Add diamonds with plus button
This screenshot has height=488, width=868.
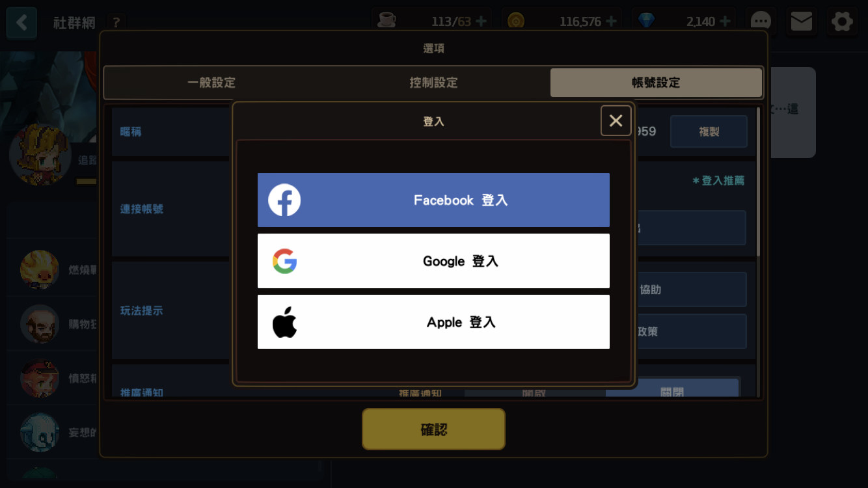[725, 21]
